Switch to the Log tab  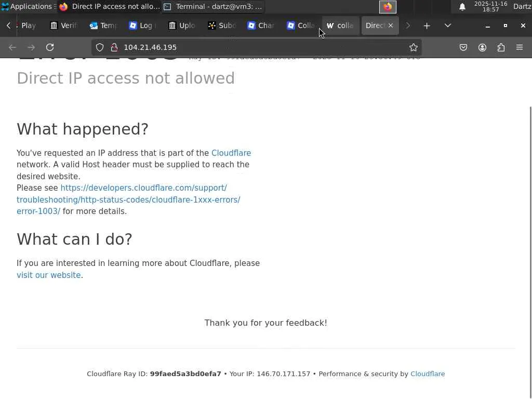pyautogui.click(x=142, y=25)
